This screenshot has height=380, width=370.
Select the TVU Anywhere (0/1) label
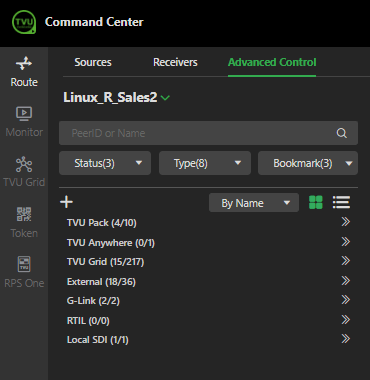click(111, 243)
